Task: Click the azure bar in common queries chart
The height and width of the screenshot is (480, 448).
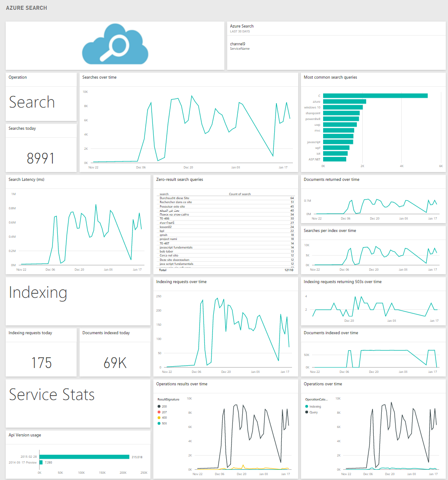Action: click(344, 101)
